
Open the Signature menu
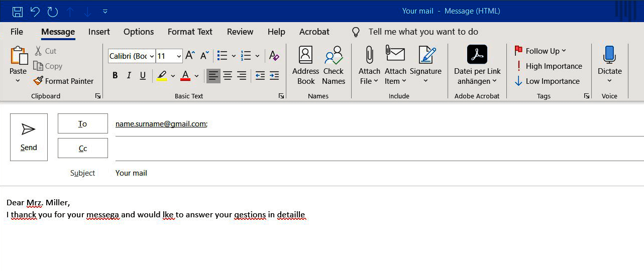point(426,65)
